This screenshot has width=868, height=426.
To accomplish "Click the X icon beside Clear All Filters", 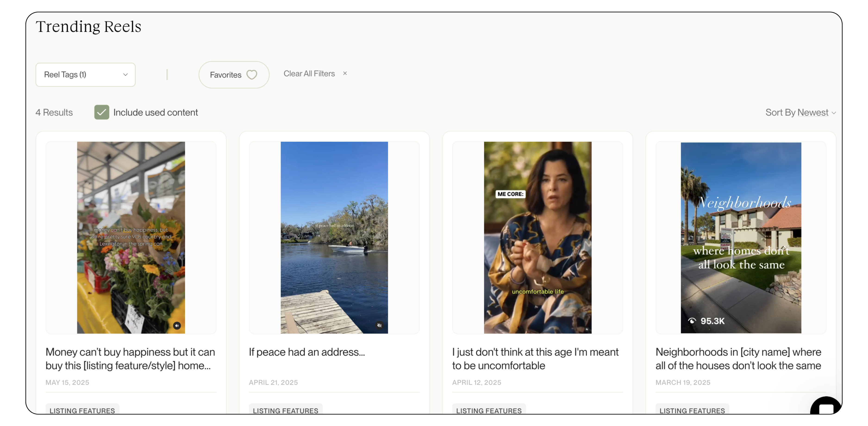I will click(345, 73).
